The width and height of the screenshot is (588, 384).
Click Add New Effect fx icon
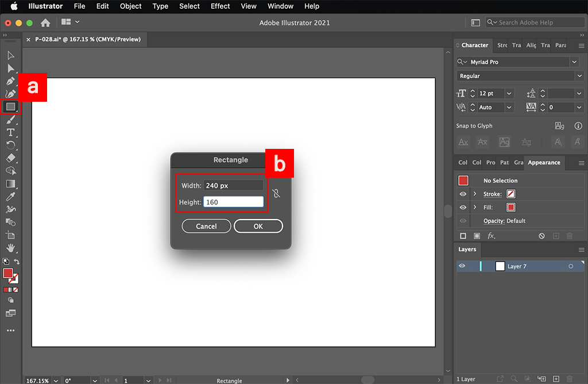(x=492, y=236)
